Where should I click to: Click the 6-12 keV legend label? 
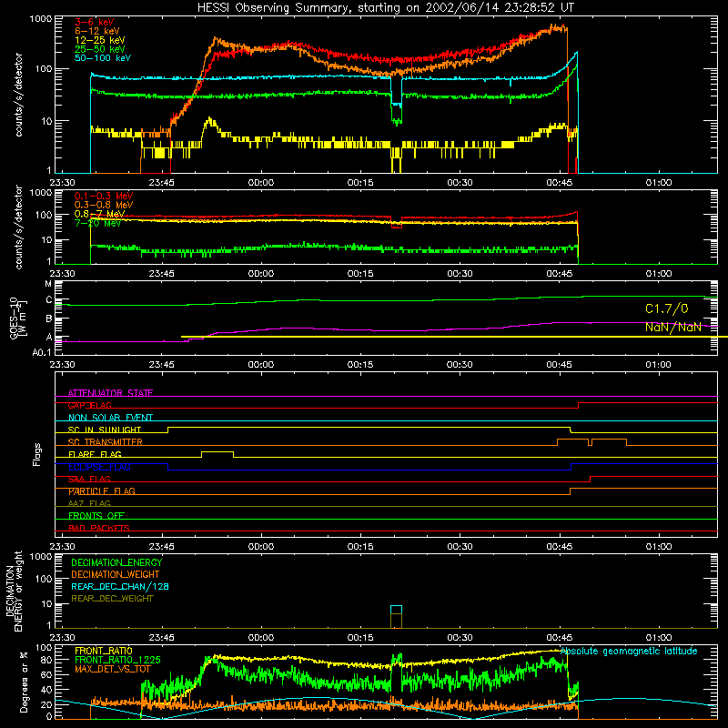tap(97, 31)
